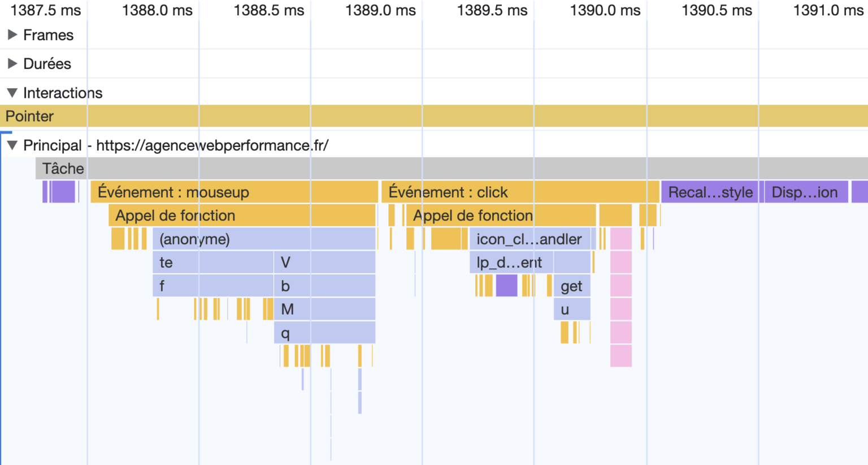Click Appel de fonction under mouseup
The width and height of the screenshot is (868, 465).
point(242,216)
